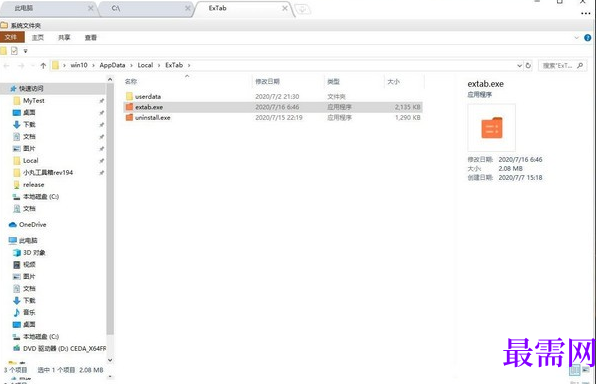This screenshot has width=615, height=384.
Task: Open 本地磁盘 (C:) under quick access
Action: (41, 197)
